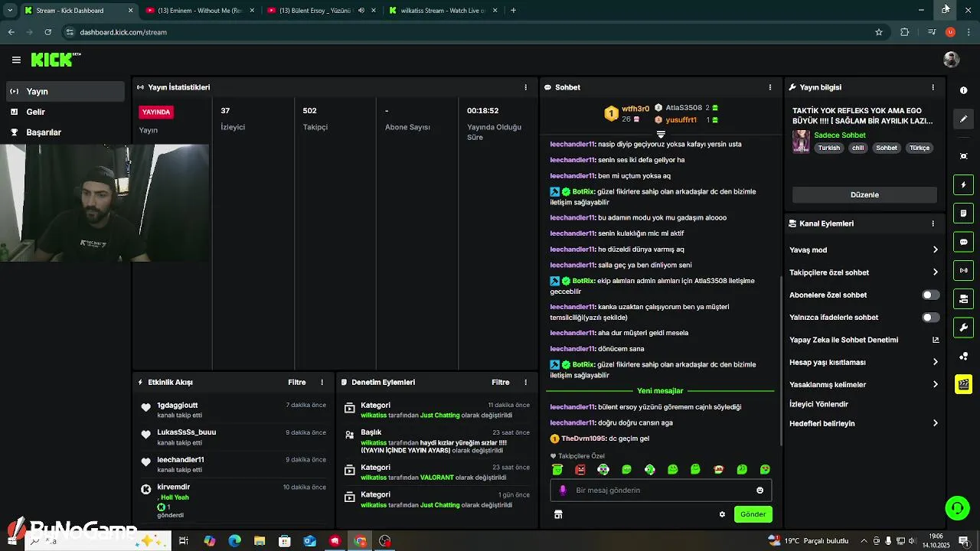Open the emoji picker in message box
This screenshot has height=551, width=980.
pyautogui.click(x=759, y=491)
